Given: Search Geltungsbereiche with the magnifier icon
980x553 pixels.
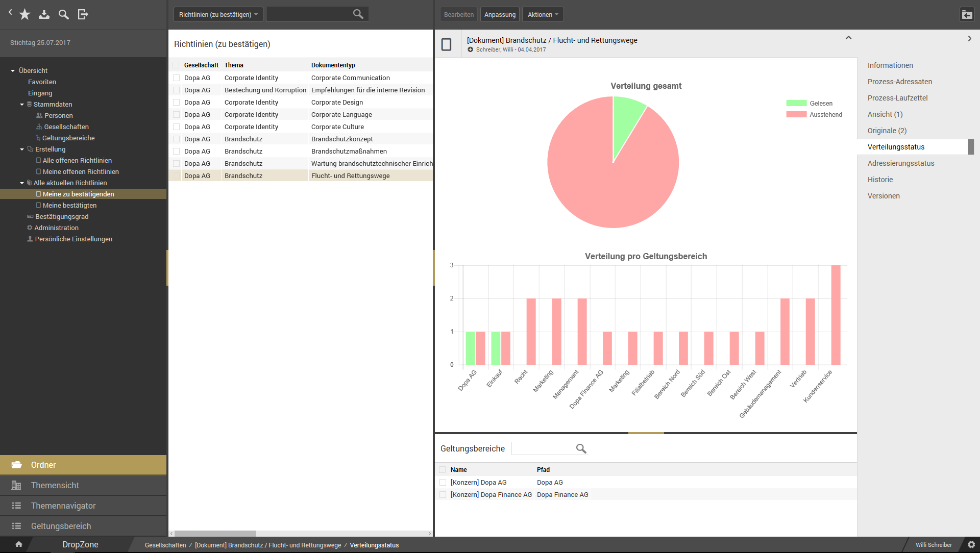Looking at the screenshot, I should pyautogui.click(x=581, y=448).
